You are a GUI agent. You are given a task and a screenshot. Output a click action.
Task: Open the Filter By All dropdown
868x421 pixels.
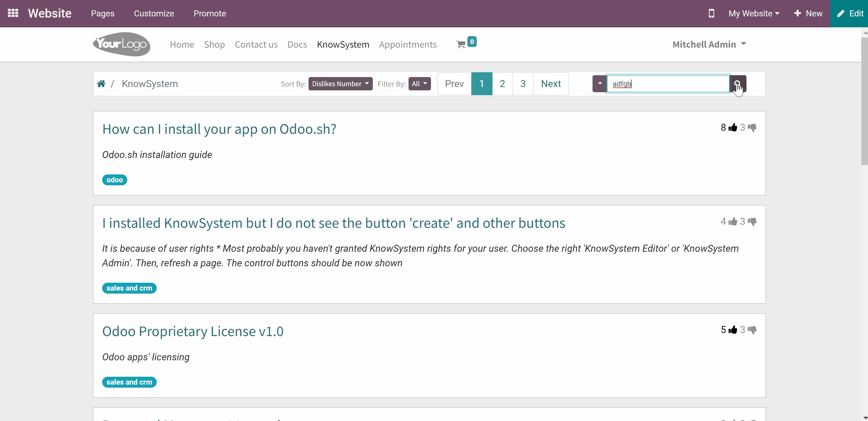click(x=419, y=84)
